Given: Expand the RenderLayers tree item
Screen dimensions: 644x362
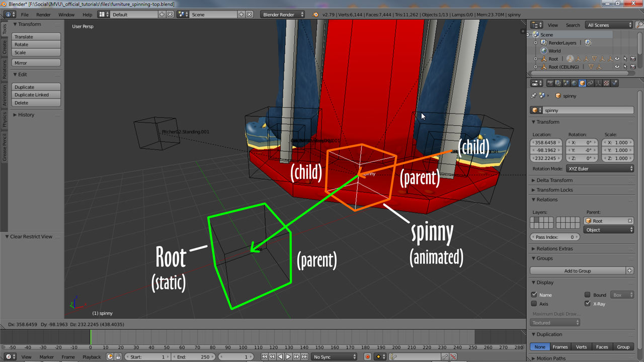Looking at the screenshot, I should pyautogui.click(x=536, y=43).
